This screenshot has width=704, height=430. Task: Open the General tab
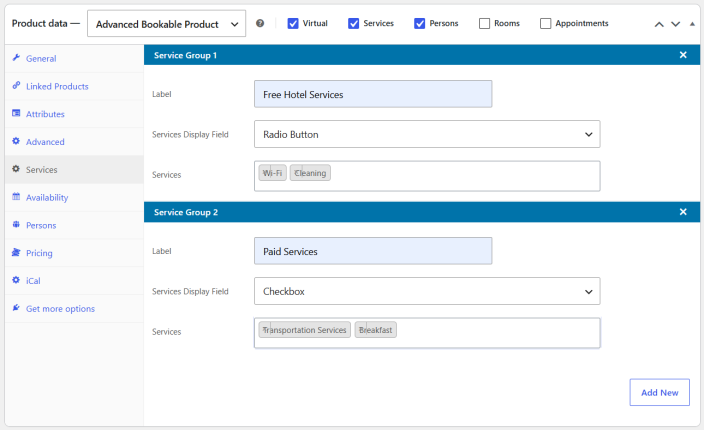tap(74, 58)
